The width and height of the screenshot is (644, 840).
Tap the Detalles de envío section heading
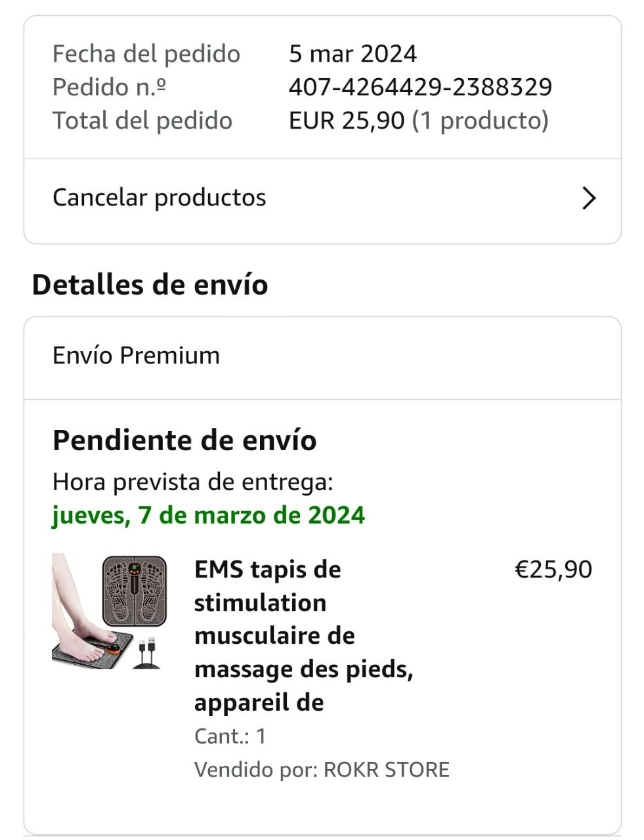(150, 285)
